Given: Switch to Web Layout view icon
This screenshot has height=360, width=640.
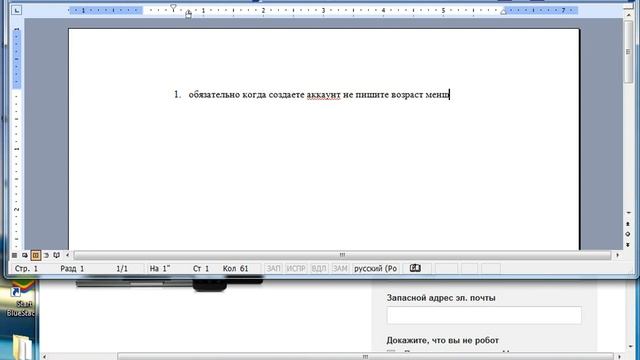Looking at the screenshot, I should pos(25,256).
